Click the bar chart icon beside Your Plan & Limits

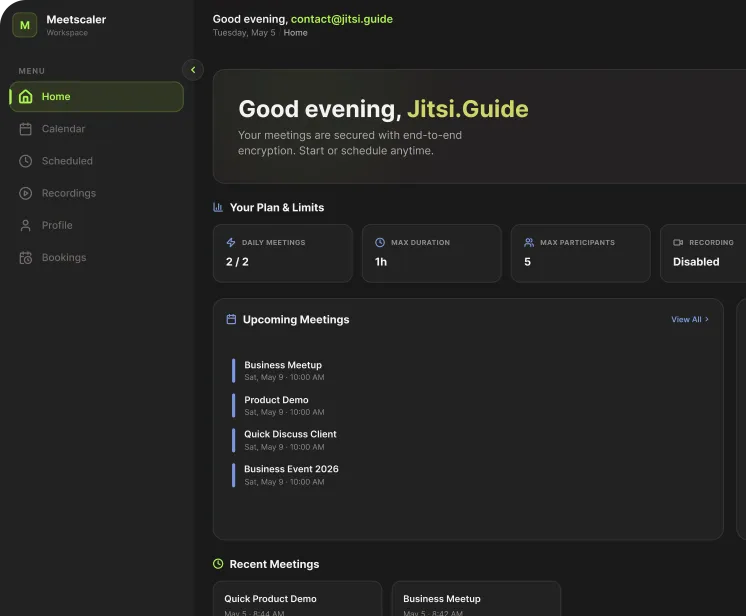pos(218,207)
